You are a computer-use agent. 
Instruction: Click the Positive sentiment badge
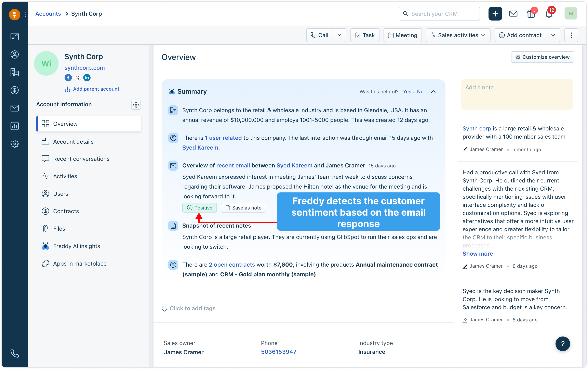click(x=199, y=208)
